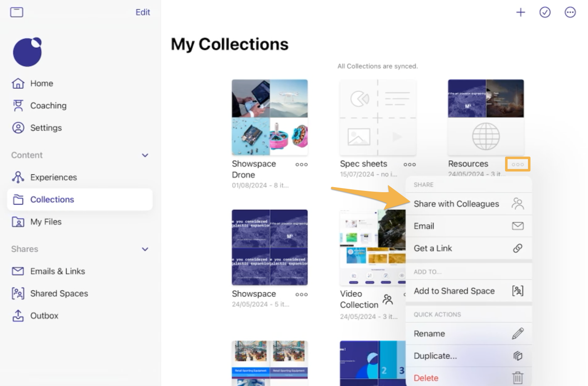Click the Outbox upload icon

coord(18,316)
